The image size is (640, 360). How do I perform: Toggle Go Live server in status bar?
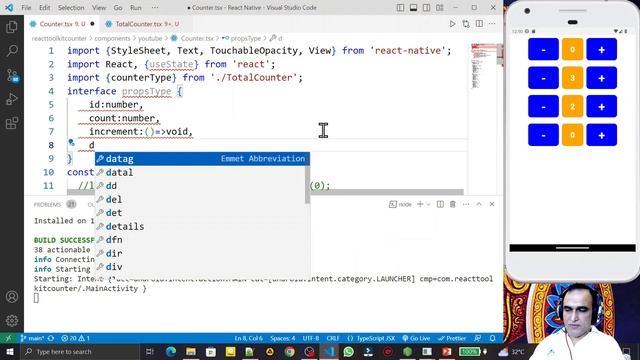(416, 338)
